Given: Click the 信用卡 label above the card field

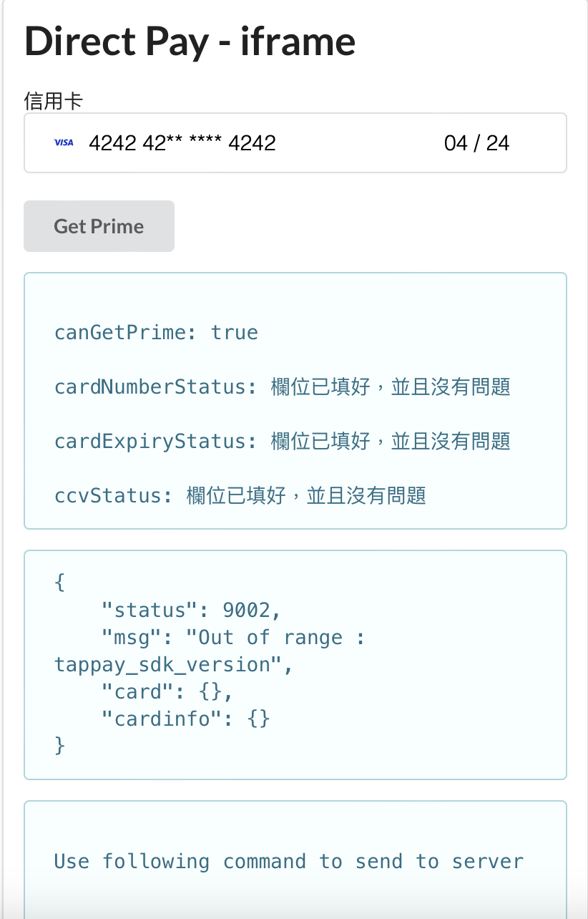Looking at the screenshot, I should [x=53, y=100].
